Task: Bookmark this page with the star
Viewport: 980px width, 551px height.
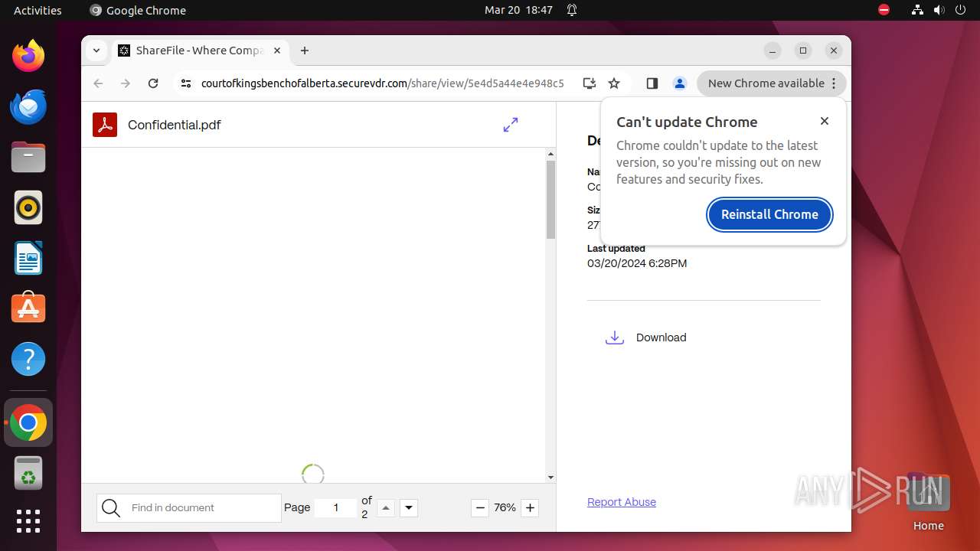Action: 614,83
